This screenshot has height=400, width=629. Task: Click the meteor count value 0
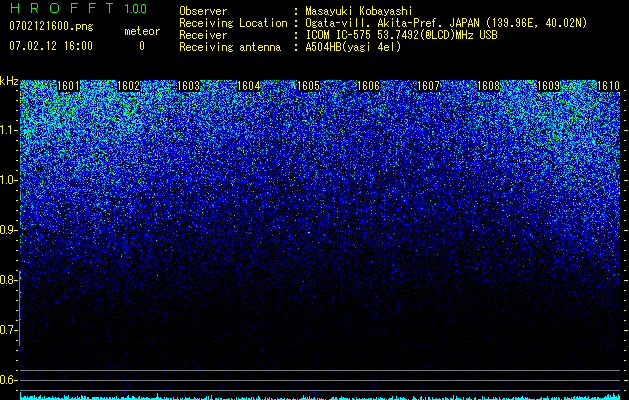pos(142,46)
